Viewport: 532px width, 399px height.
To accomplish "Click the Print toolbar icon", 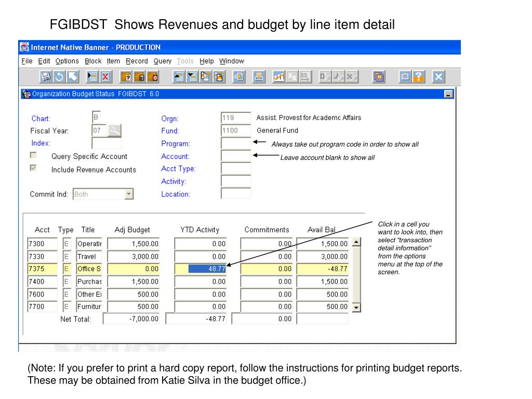I will (259, 77).
